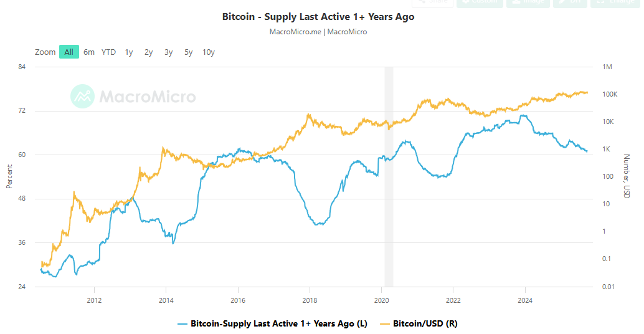
Task: Select the 10y zoom range
Action: coord(209,52)
